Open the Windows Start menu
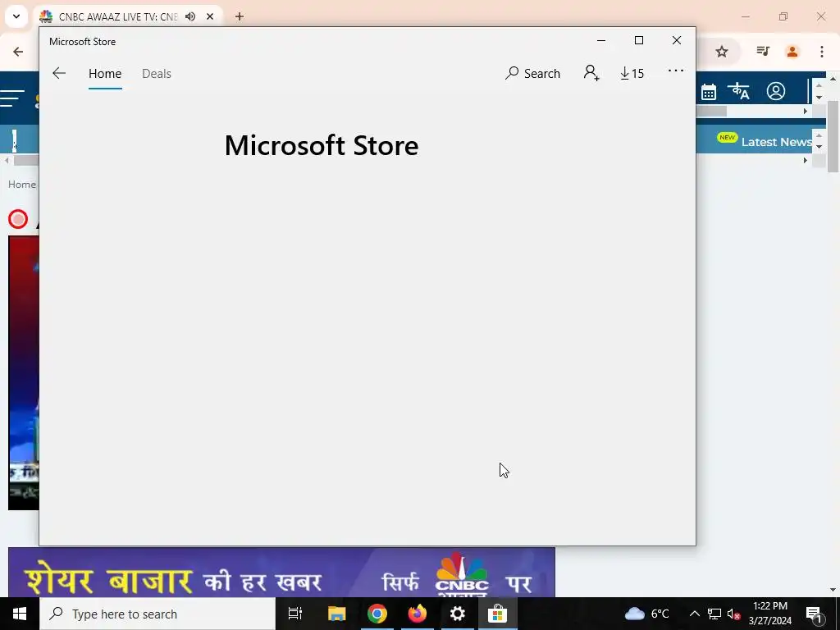The height and width of the screenshot is (630, 840). click(x=20, y=614)
